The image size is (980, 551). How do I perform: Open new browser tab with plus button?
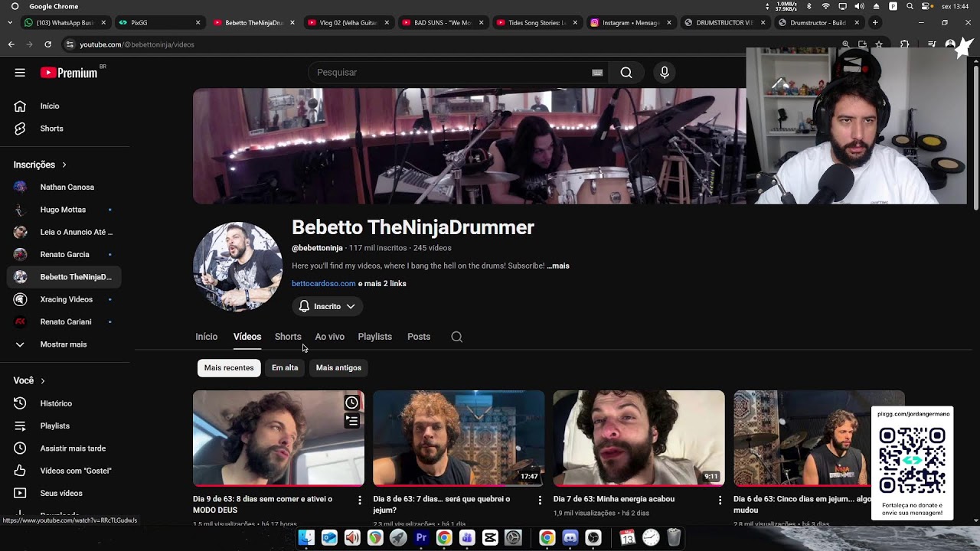pyautogui.click(x=875, y=23)
